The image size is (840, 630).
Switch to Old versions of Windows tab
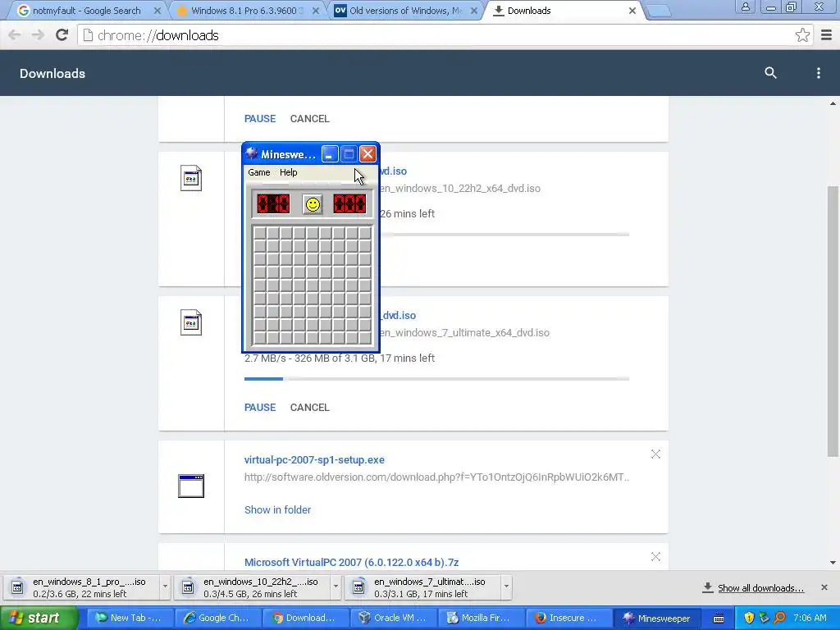(405, 11)
